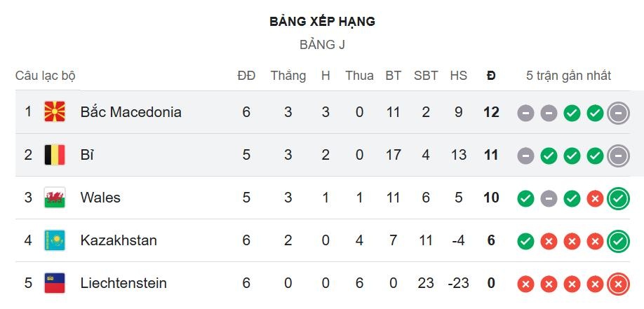
Task: Click the Đ points column header
Action: [x=491, y=76]
